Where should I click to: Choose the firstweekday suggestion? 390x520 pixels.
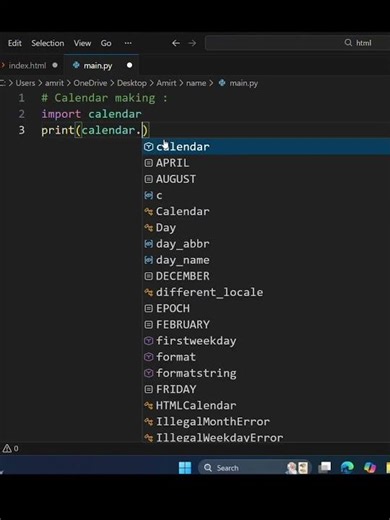tap(266, 341)
